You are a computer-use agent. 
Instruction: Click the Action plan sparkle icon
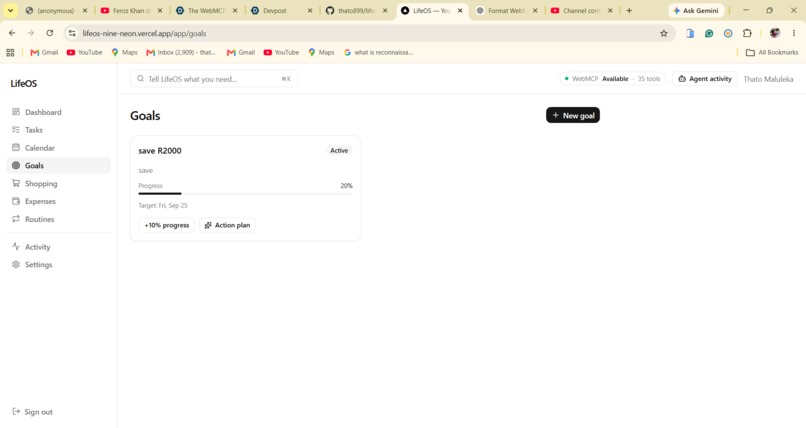(208, 225)
